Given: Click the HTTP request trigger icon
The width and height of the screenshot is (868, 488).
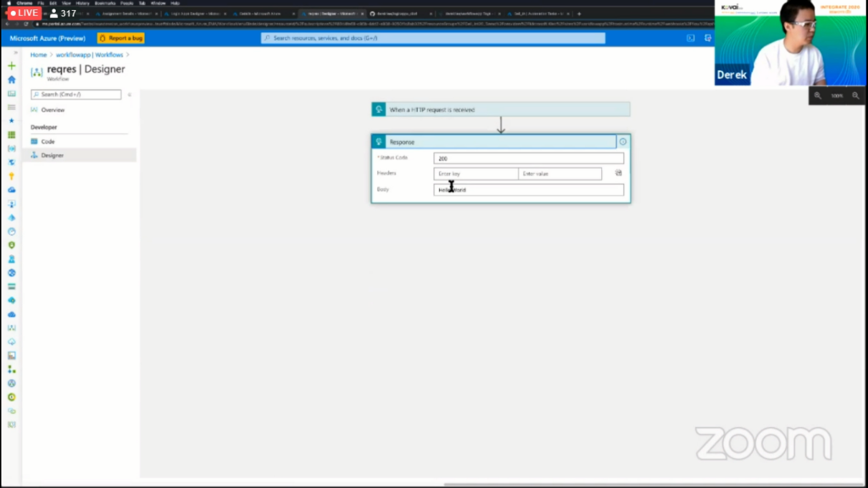Looking at the screenshot, I should [379, 109].
